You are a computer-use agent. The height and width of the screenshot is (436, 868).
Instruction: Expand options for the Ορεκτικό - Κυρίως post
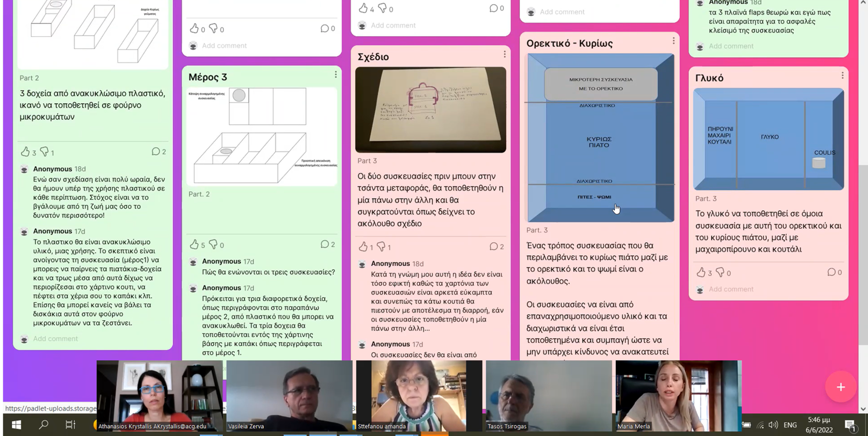pos(673,41)
